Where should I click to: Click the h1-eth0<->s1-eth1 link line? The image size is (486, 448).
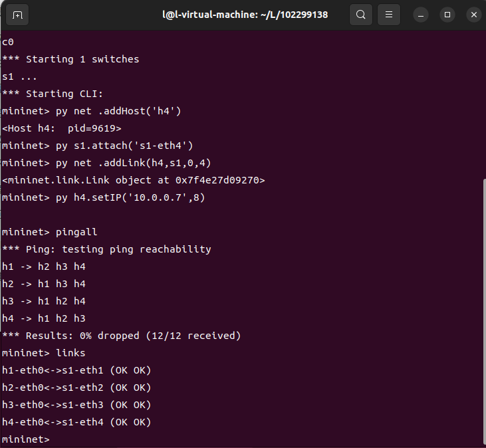76,370
